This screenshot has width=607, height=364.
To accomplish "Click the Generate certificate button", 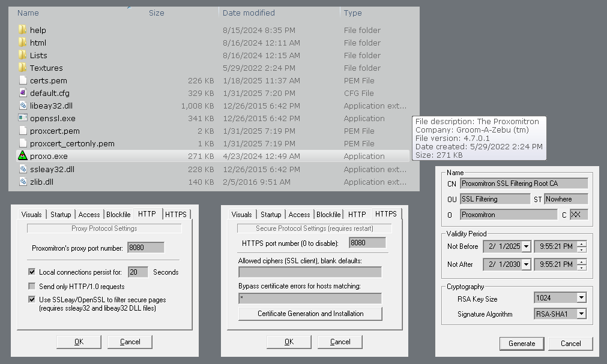I will coord(522,344).
